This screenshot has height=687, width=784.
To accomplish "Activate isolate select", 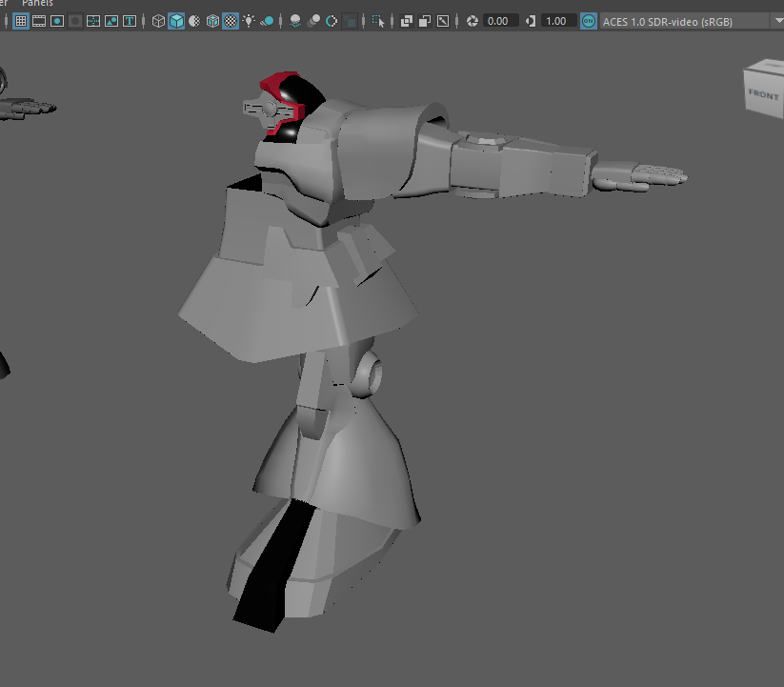I will click(x=378, y=21).
